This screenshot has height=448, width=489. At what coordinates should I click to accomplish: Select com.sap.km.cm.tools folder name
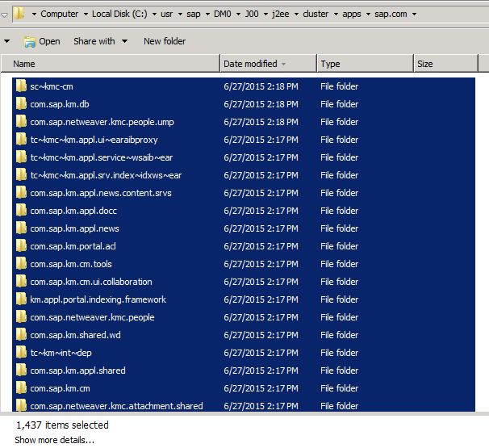point(71,264)
